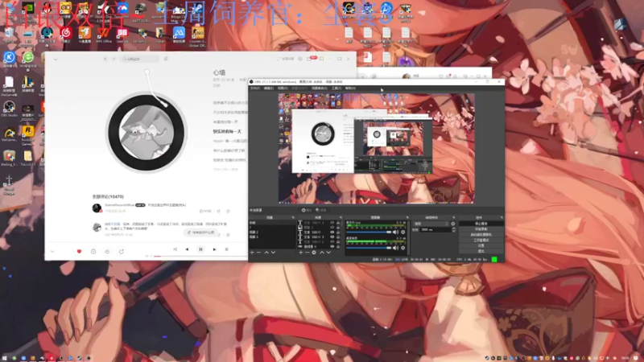Image resolution: width=644 pixels, height=362 pixels.
Task: Move the selected scene down in OBS
Action: pyautogui.click(x=273, y=253)
